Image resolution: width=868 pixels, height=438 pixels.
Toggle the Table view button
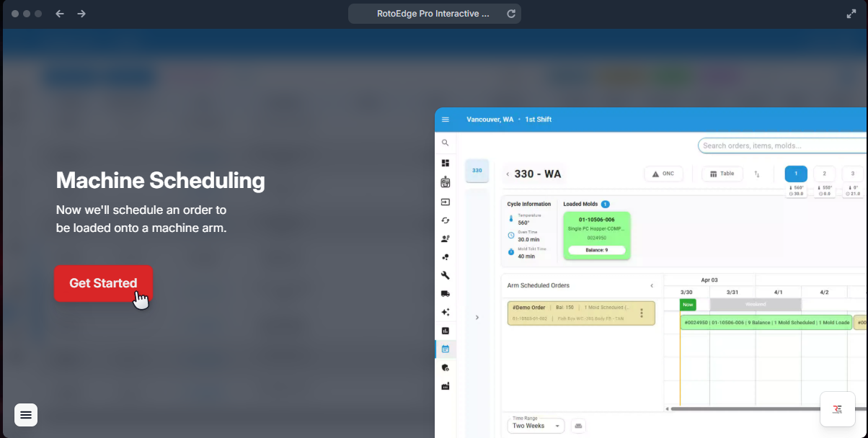[x=722, y=174]
